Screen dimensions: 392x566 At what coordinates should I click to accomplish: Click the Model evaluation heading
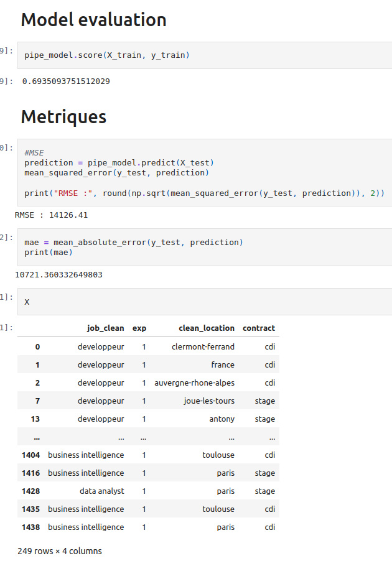click(x=93, y=20)
